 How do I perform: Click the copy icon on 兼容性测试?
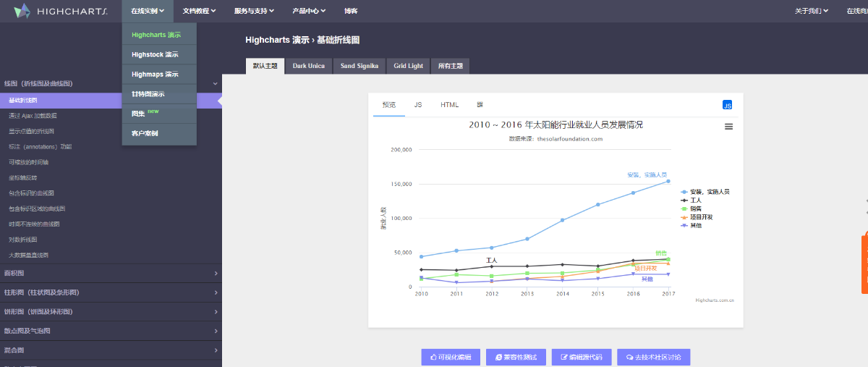[x=498, y=358]
